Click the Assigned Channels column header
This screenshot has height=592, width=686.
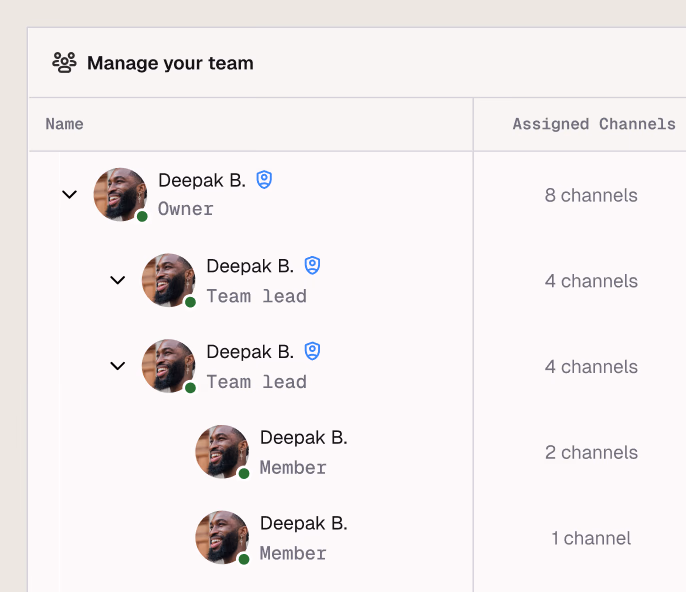(x=594, y=124)
